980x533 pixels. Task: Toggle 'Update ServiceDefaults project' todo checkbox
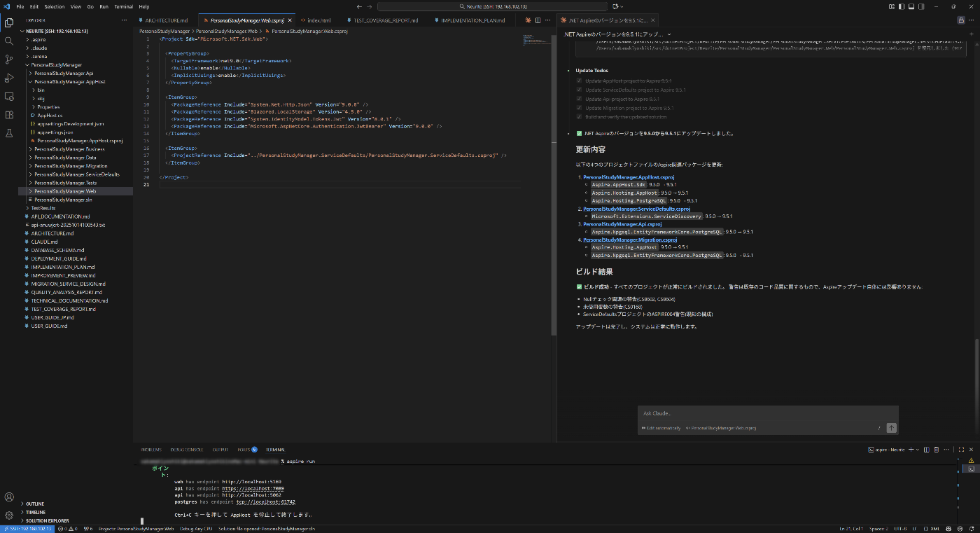coord(579,90)
